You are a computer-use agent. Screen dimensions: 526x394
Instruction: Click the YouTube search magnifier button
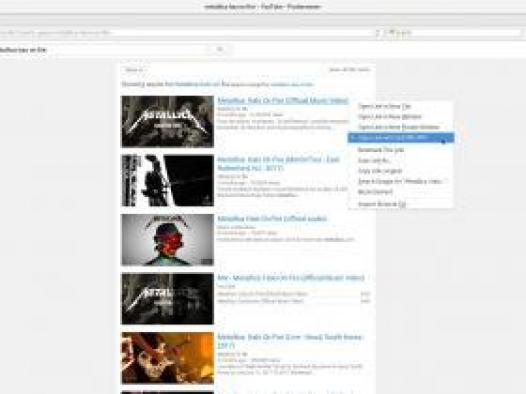pos(220,50)
